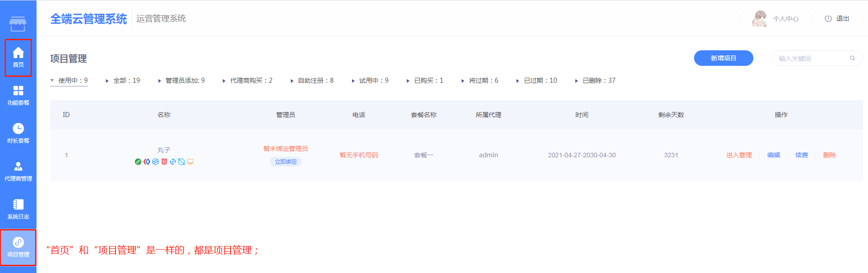Click 续费 for project 丸子
868x273 pixels.
coord(801,155)
